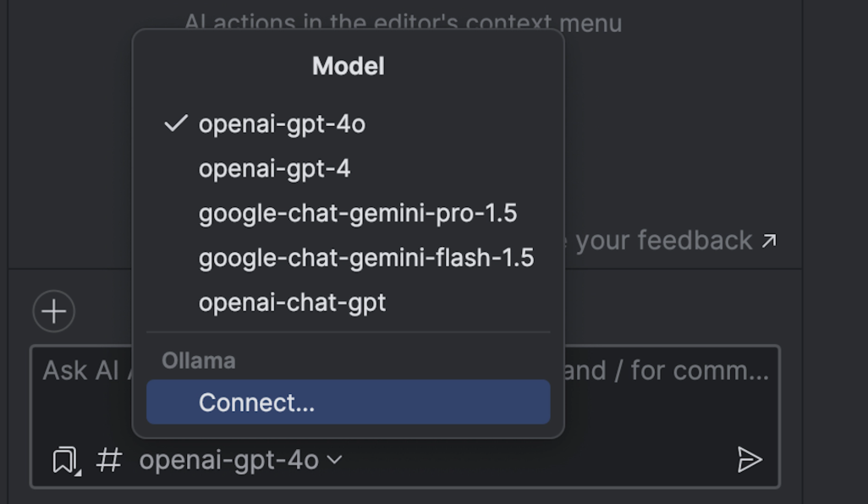Pick the openai-chat-gpt model entry
The image size is (868, 504).
pos(292,302)
